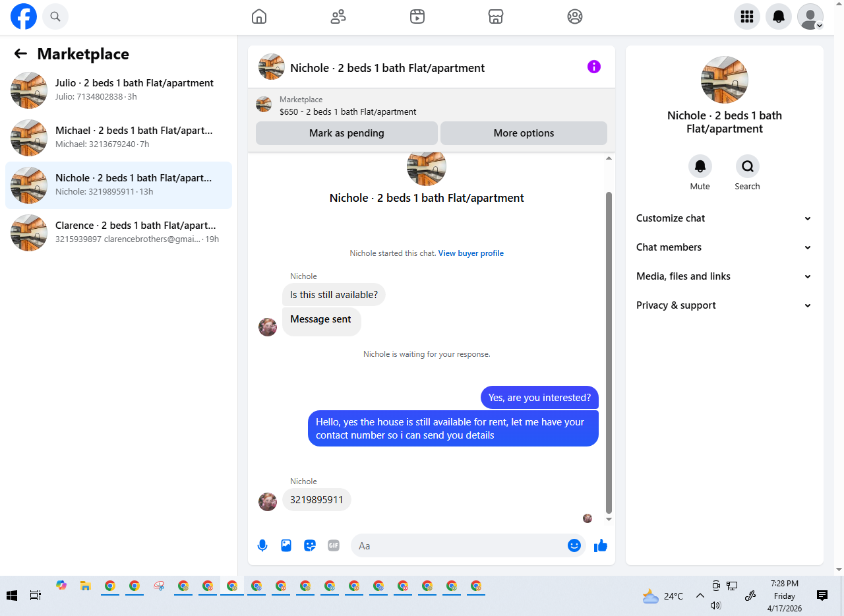844x616 pixels.
Task: Open the Marketplace storefront icon
Action: pos(496,16)
